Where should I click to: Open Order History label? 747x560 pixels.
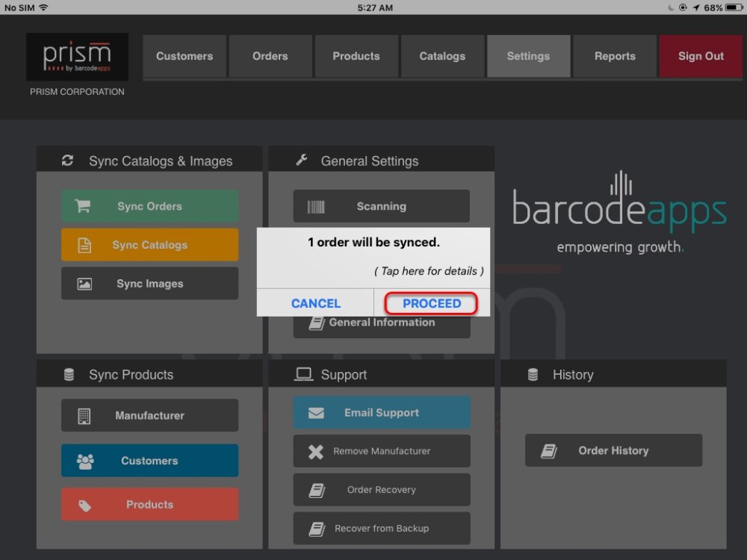pos(613,450)
